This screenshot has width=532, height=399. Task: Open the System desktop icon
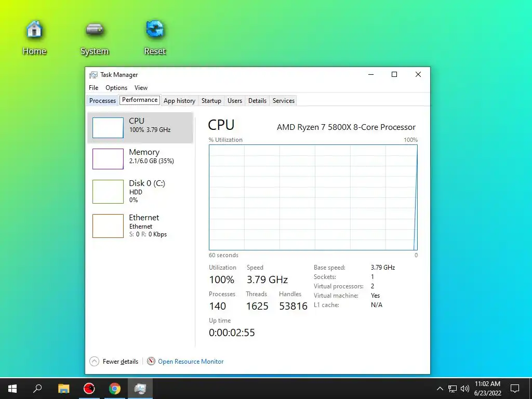[x=95, y=37]
